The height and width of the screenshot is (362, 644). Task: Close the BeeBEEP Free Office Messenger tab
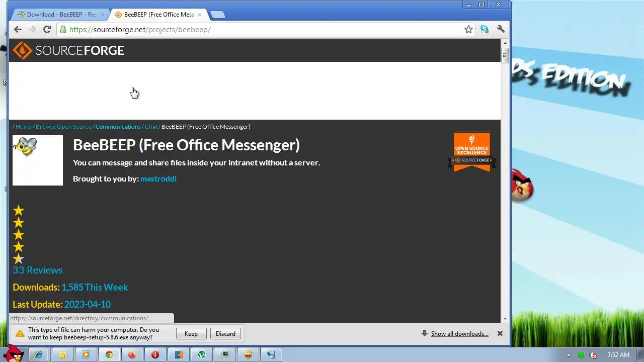[x=199, y=15]
